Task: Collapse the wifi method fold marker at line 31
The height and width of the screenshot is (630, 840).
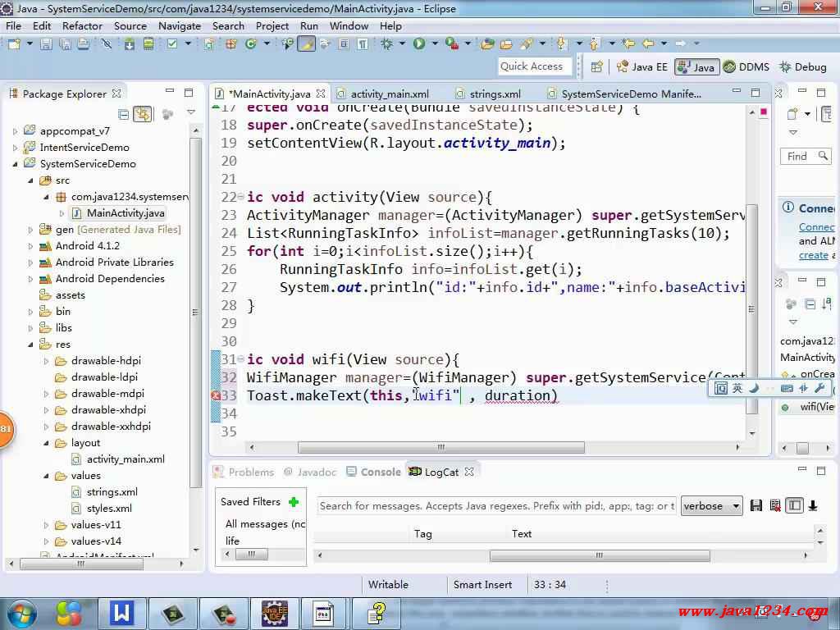Action: pyautogui.click(x=240, y=359)
